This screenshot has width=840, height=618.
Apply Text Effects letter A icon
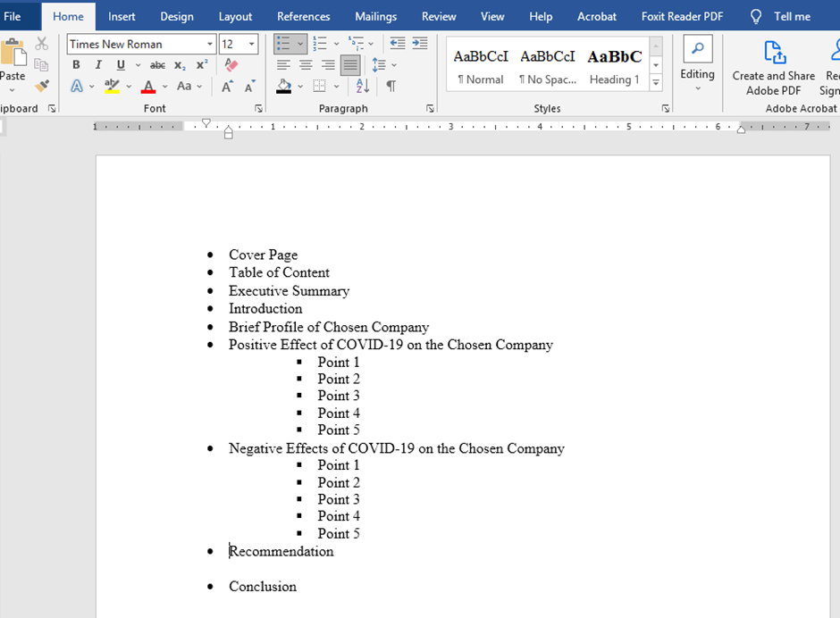point(77,86)
